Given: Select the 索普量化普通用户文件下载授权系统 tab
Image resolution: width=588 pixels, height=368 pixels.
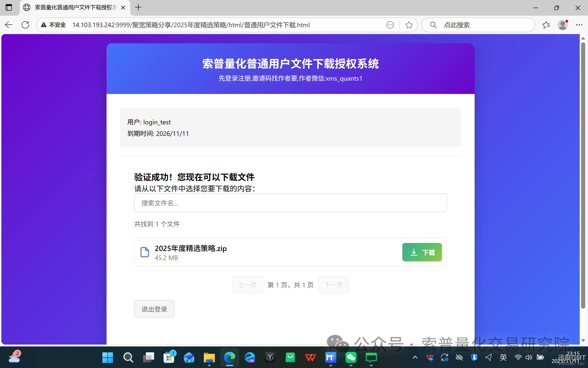Looking at the screenshot, I should (75, 8).
